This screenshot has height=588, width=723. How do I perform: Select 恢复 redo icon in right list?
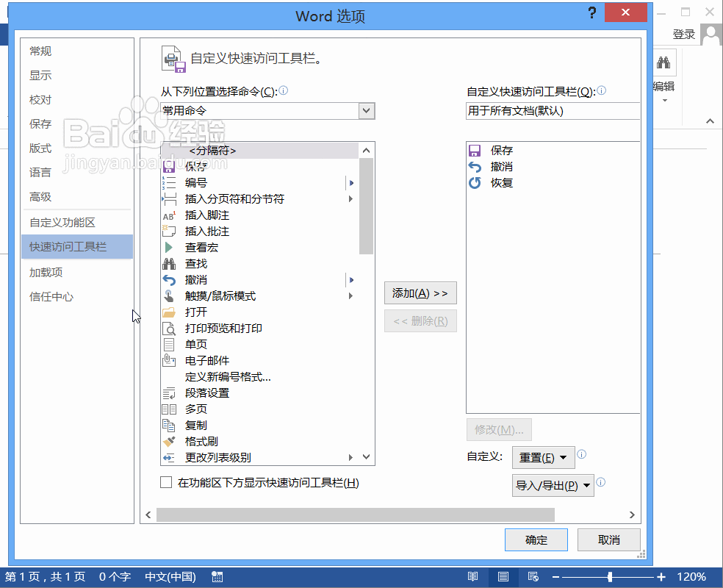click(x=475, y=183)
